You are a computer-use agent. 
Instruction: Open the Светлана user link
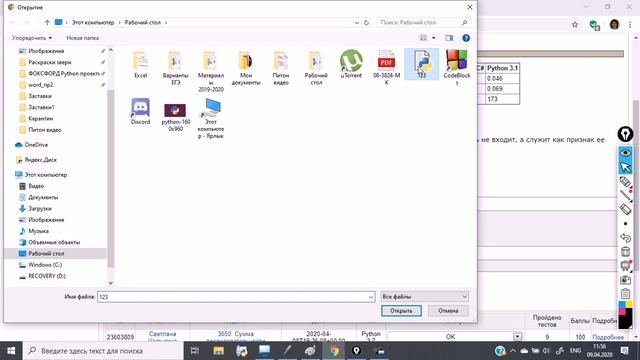coord(162,334)
